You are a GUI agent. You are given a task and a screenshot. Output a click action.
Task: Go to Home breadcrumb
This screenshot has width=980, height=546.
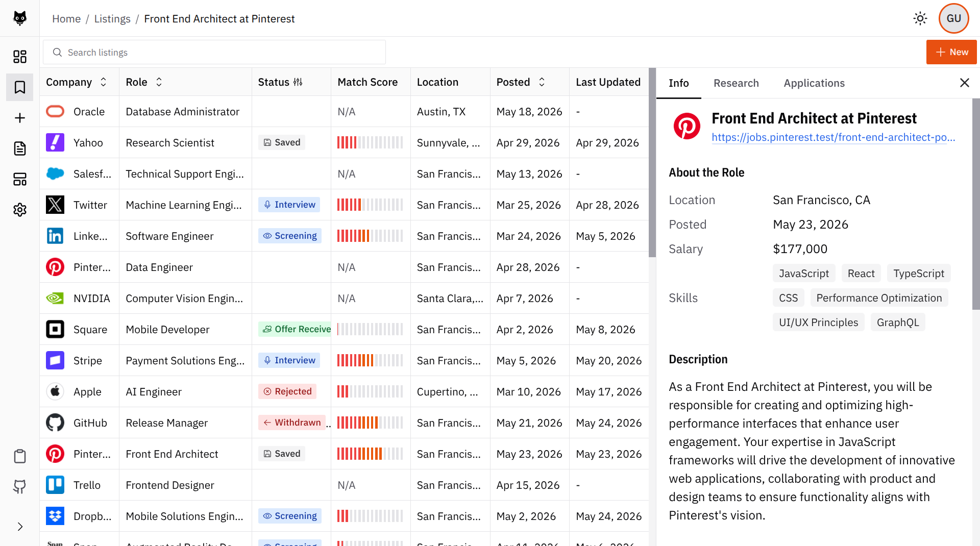point(66,19)
